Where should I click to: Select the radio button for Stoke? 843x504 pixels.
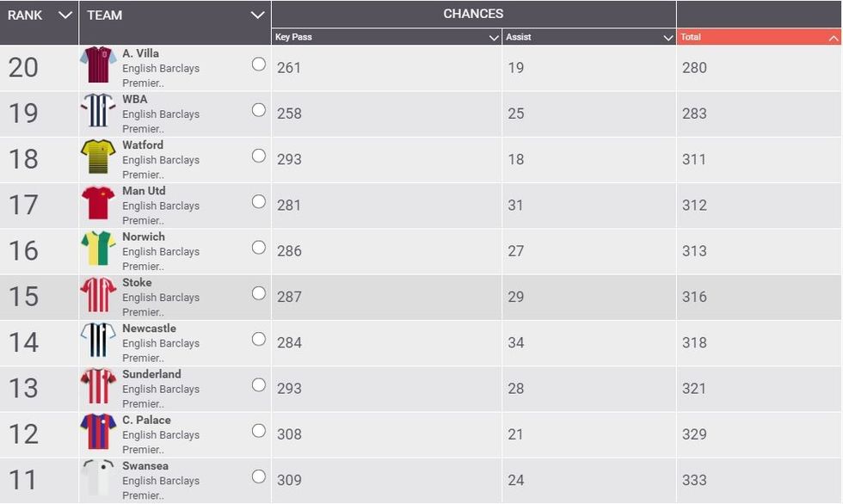pos(259,293)
